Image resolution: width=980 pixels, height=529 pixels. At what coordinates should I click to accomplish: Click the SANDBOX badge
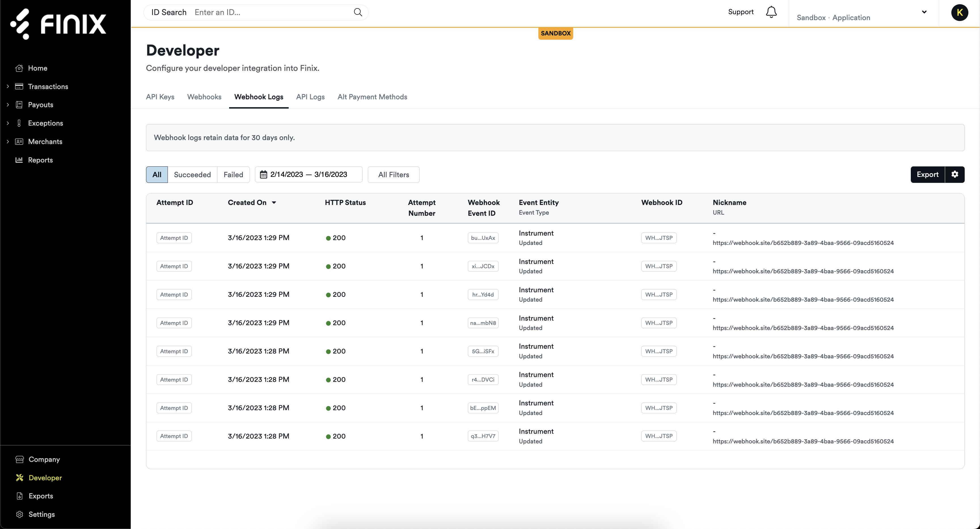pos(556,33)
